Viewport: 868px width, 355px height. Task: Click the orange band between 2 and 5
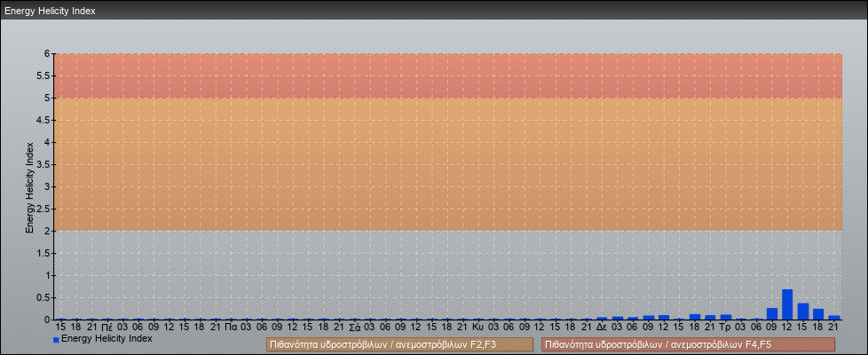[x=447, y=164]
